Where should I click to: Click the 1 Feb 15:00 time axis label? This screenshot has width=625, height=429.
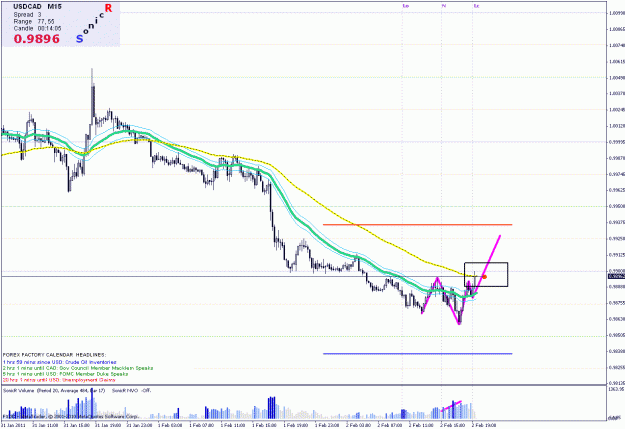pos(265,425)
